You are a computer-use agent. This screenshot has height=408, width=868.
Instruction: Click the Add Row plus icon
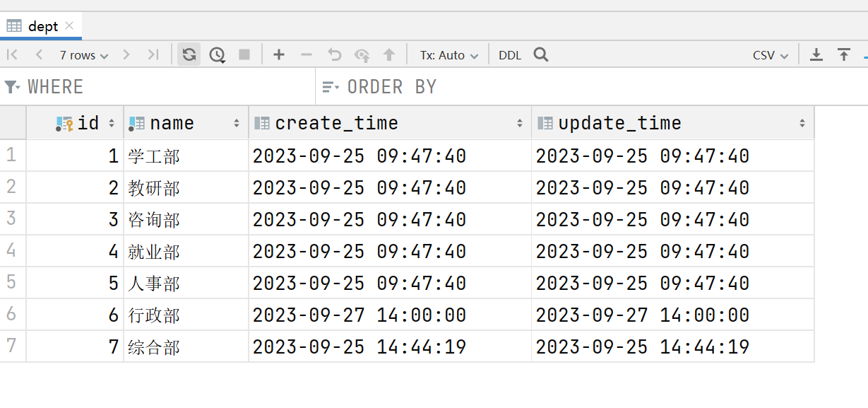click(x=279, y=55)
